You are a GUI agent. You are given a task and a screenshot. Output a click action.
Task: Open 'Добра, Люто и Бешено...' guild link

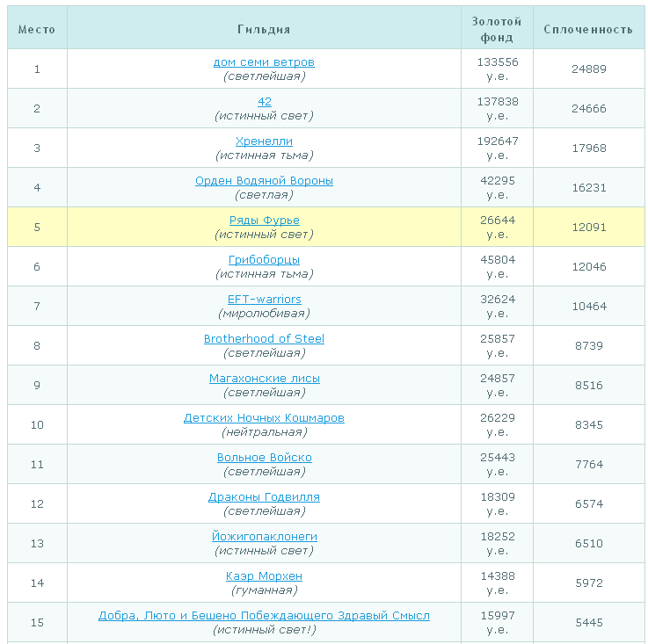click(x=264, y=616)
